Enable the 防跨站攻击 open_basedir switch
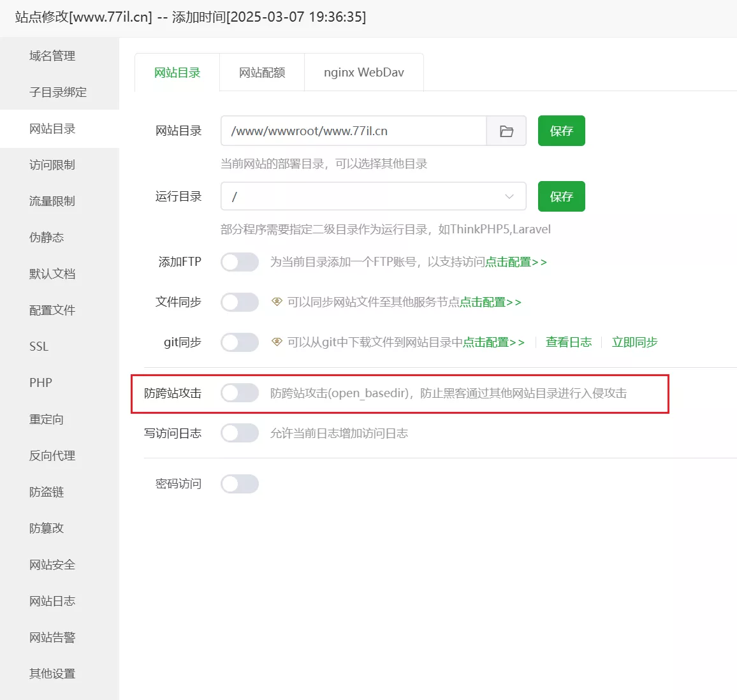 pos(240,393)
